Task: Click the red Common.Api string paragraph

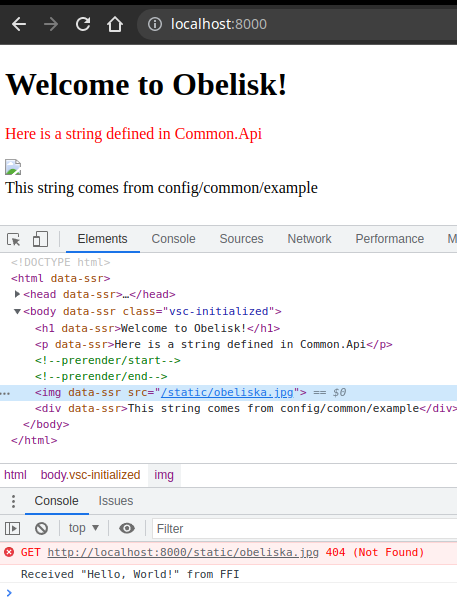Action: click(133, 134)
